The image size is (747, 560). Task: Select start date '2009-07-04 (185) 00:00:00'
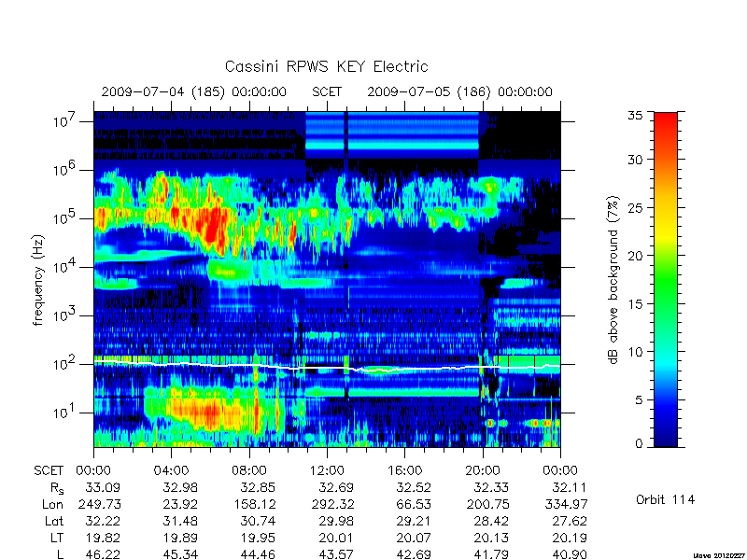click(x=194, y=91)
